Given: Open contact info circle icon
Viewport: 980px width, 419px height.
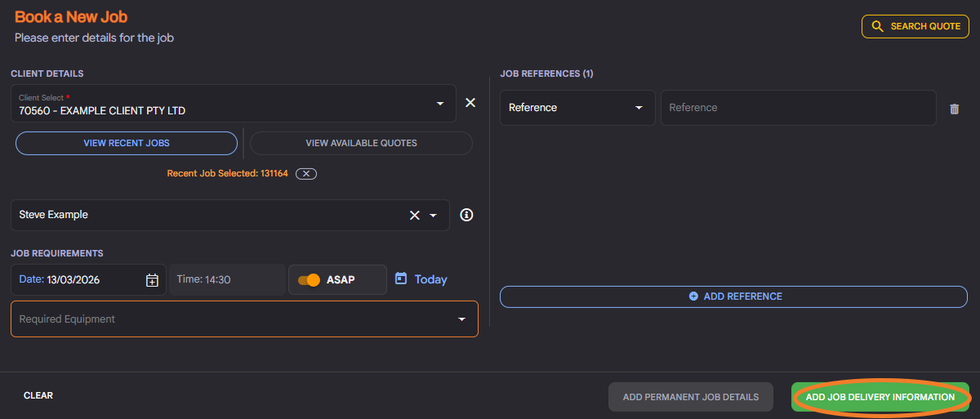Looking at the screenshot, I should tap(466, 215).
